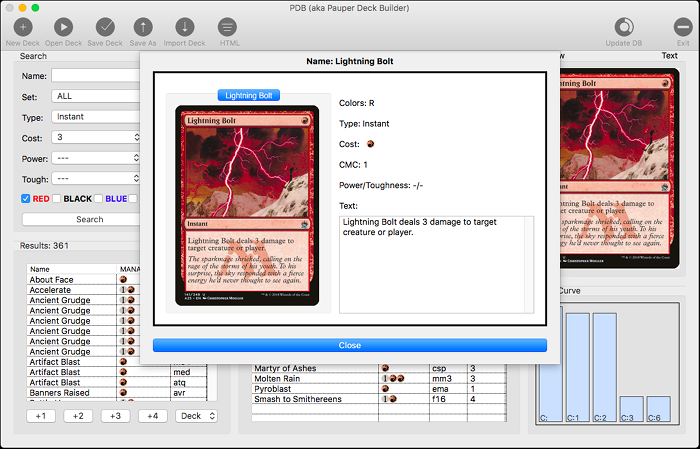The height and width of the screenshot is (449, 700).
Task: Click the +2 add button
Action: pyautogui.click(x=78, y=416)
